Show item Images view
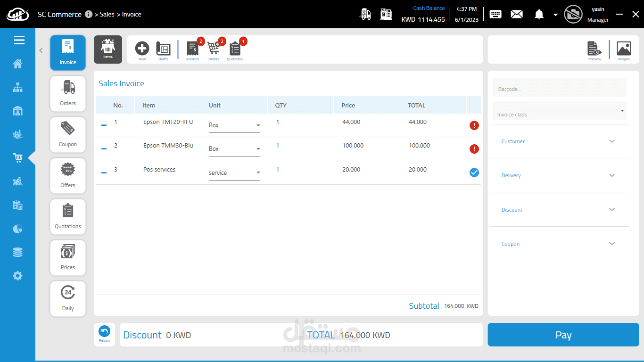644x362 pixels. pos(624,50)
